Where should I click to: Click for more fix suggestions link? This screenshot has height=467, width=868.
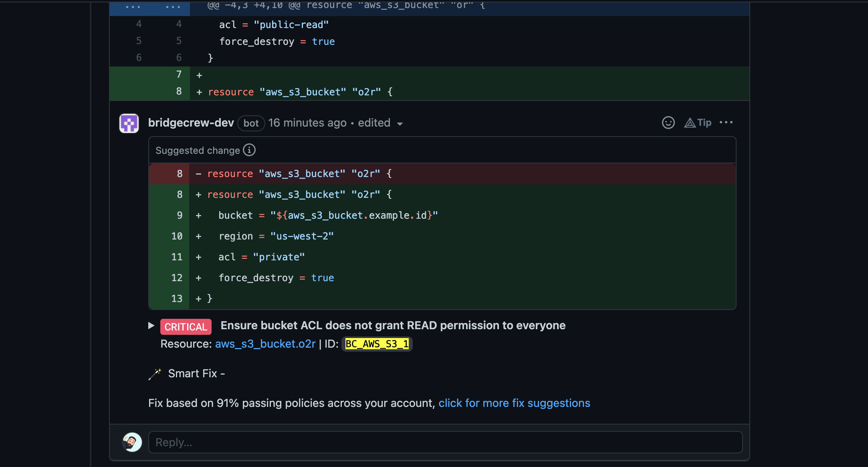click(x=514, y=403)
